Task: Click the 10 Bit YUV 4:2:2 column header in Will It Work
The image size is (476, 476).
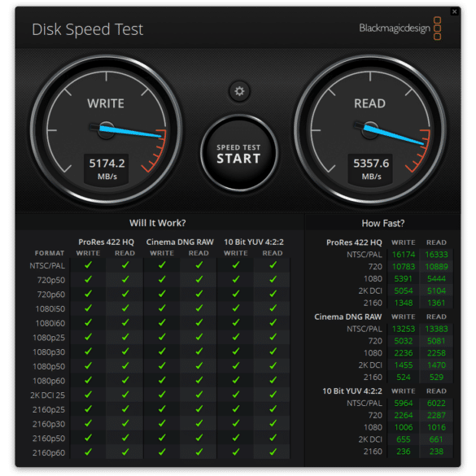Action: tap(254, 242)
